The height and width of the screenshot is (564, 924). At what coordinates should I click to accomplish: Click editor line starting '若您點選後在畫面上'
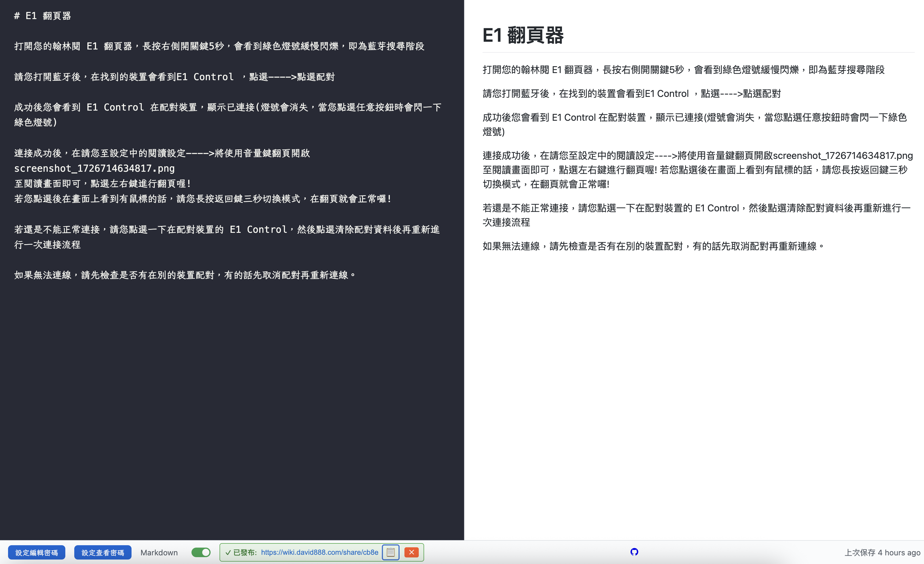click(203, 199)
